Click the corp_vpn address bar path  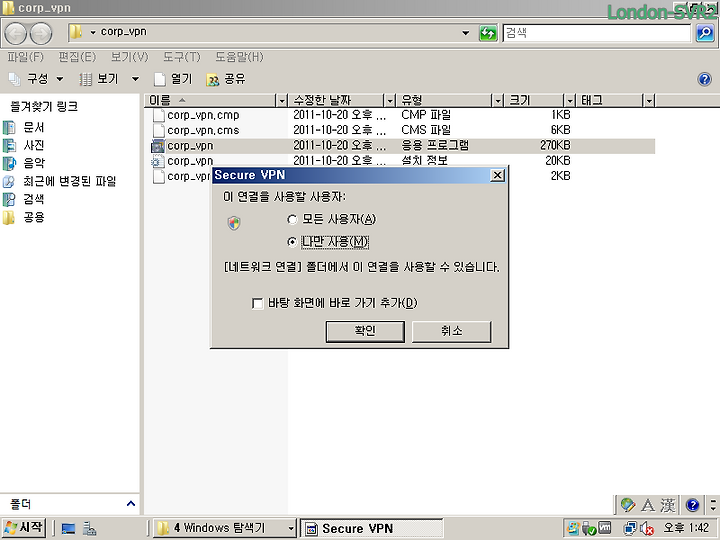[x=124, y=32]
